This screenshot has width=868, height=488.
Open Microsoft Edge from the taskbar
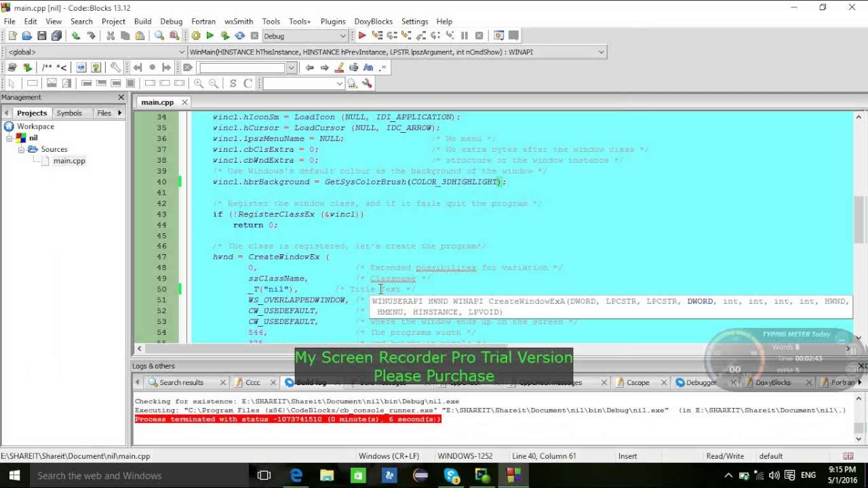296,476
